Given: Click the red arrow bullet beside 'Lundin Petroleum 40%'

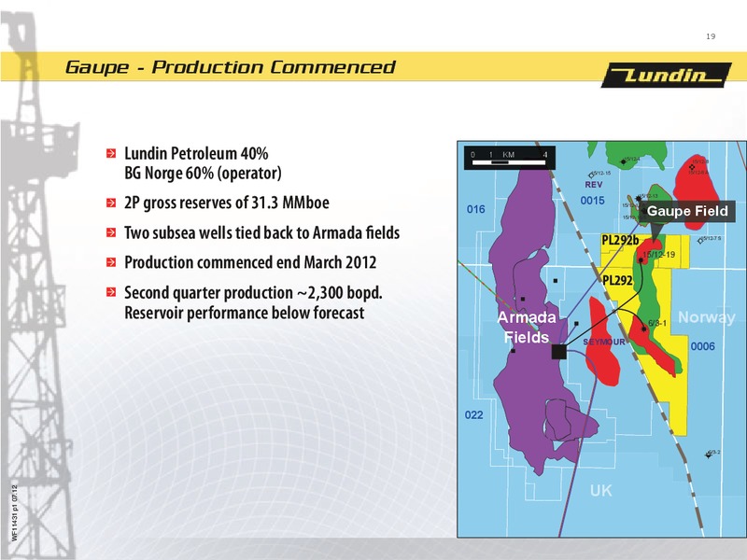Looking at the screenshot, I should coord(111,153).
